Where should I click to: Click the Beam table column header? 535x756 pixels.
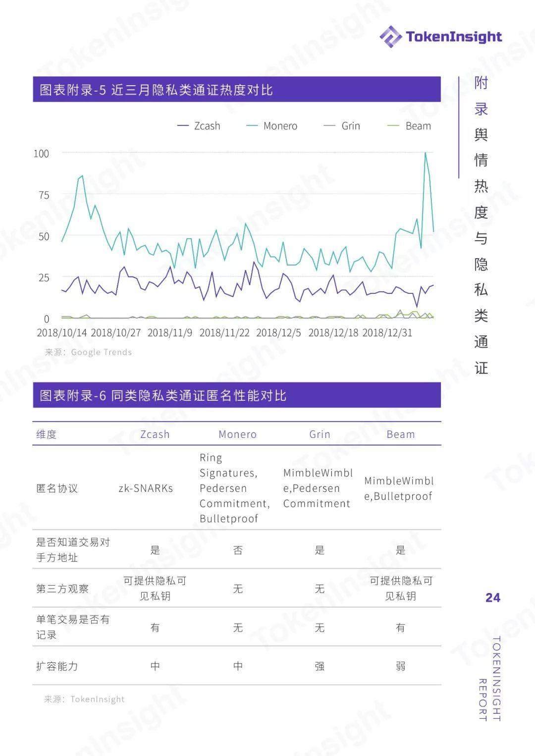pyautogui.click(x=401, y=434)
